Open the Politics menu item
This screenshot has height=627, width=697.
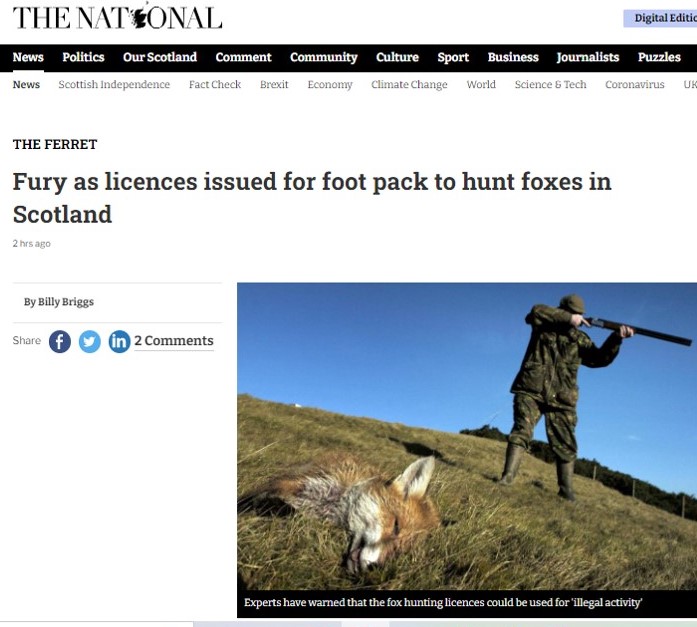point(83,57)
